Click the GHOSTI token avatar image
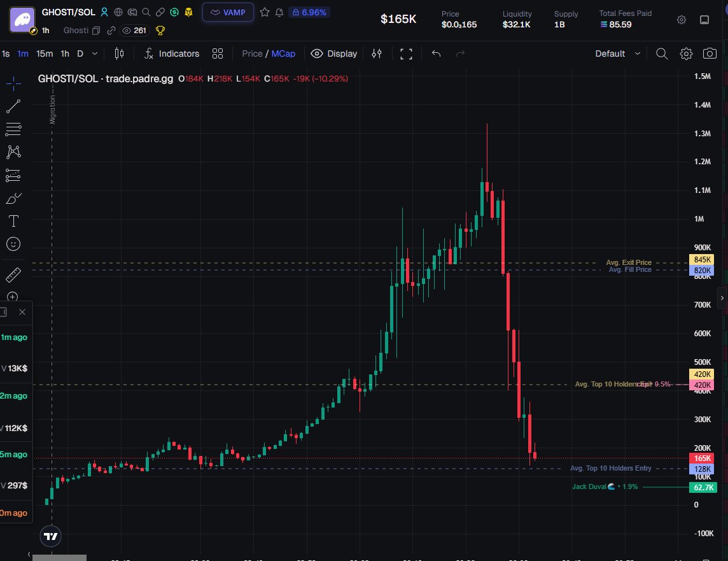The height and width of the screenshot is (561, 728). [x=22, y=20]
